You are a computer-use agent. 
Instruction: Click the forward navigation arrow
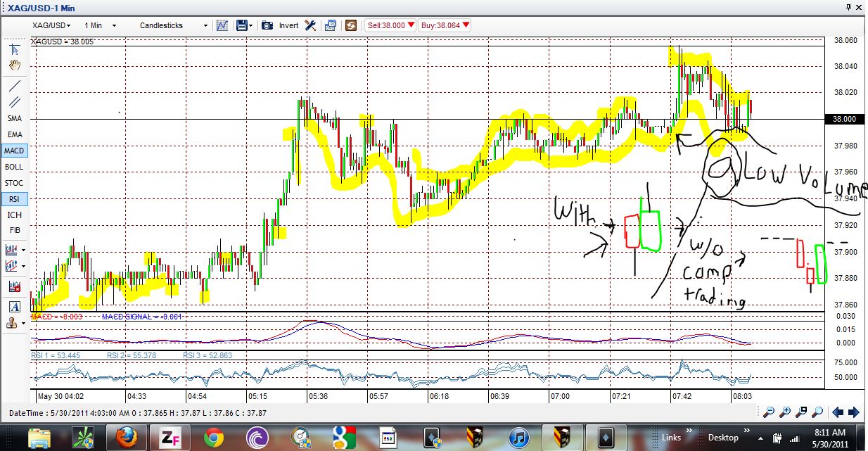click(x=855, y=412)
